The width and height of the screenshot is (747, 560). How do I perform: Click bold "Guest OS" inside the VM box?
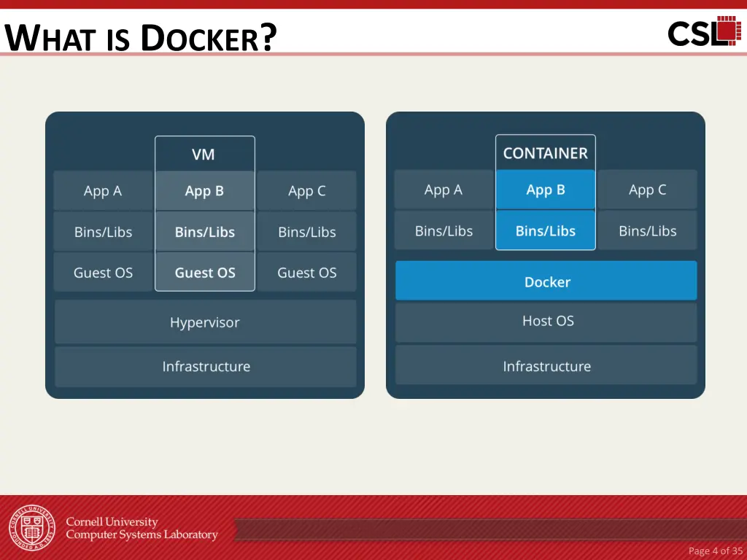205,273
